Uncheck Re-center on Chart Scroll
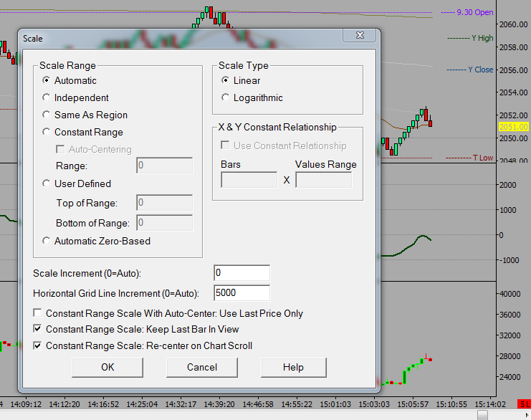The image size is (531, 420). 37,345
